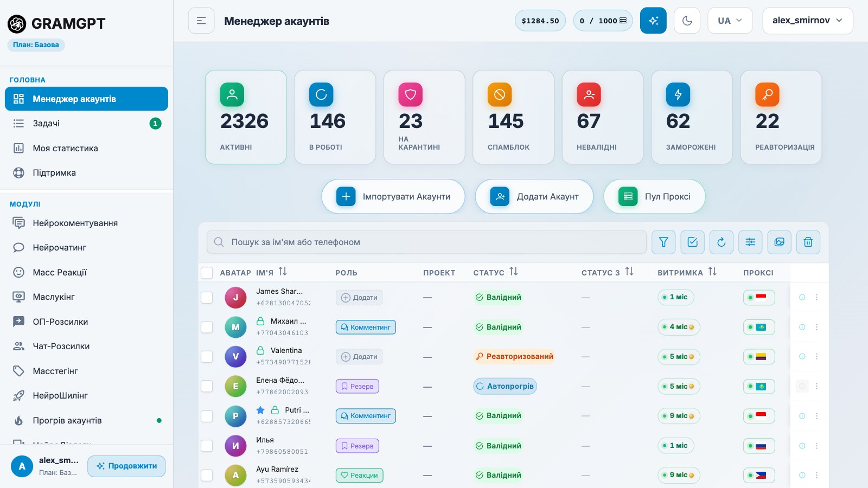Filter by the Спамблок 145 card
Viewport: 868px width, 488px height.
(x=513, y=117)
